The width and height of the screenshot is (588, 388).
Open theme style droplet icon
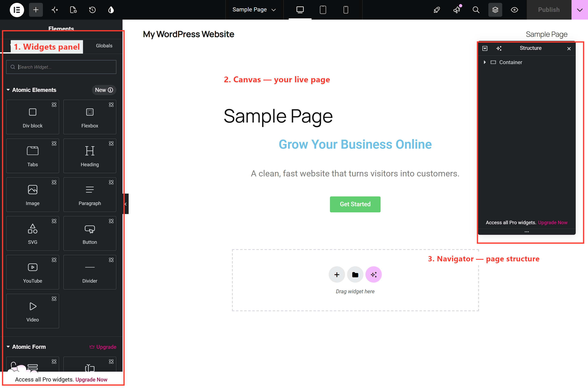pyautogui.click(x=111, y=10)
